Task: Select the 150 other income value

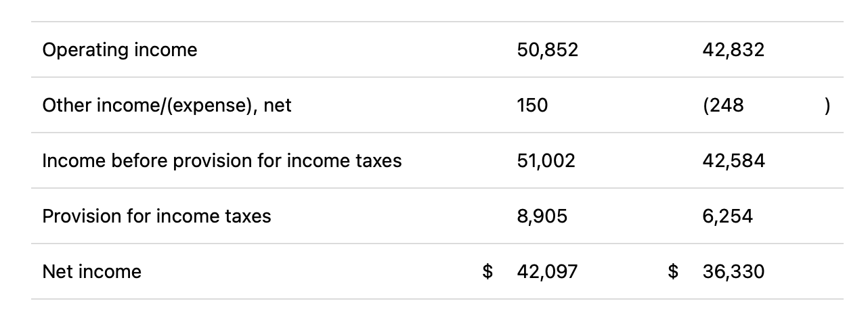Action: click(532, 106)
